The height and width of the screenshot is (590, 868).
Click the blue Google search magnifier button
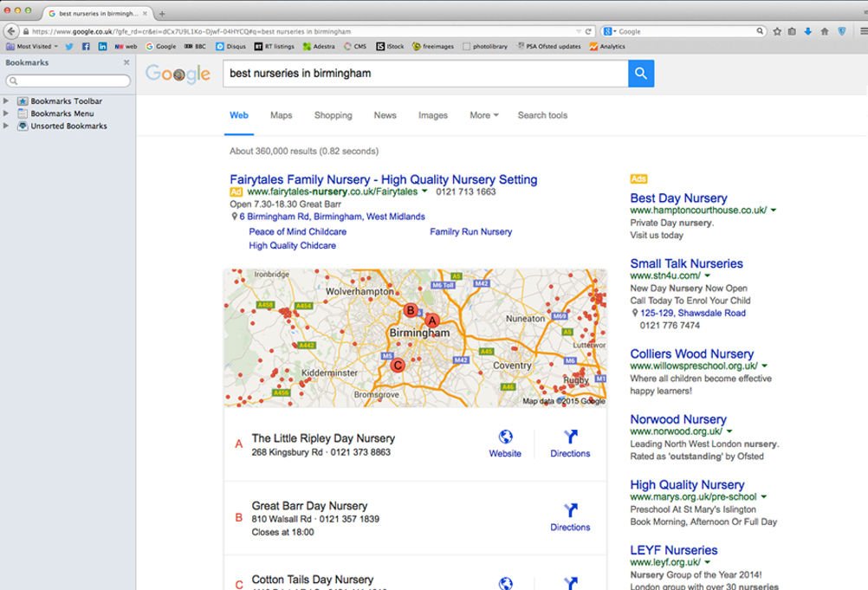tap(641, 73)
